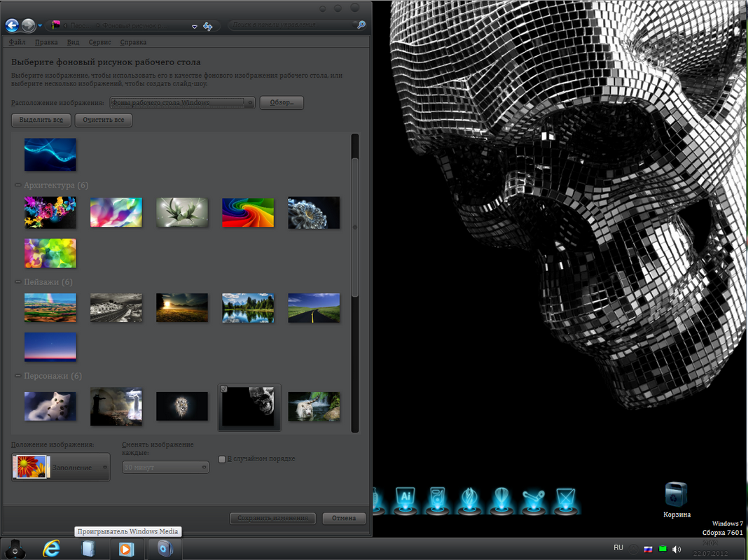Image resolution: width=748 pixels, height=560 pixels.
Task: Click the search magnifier icon
Action: point(361,25)
